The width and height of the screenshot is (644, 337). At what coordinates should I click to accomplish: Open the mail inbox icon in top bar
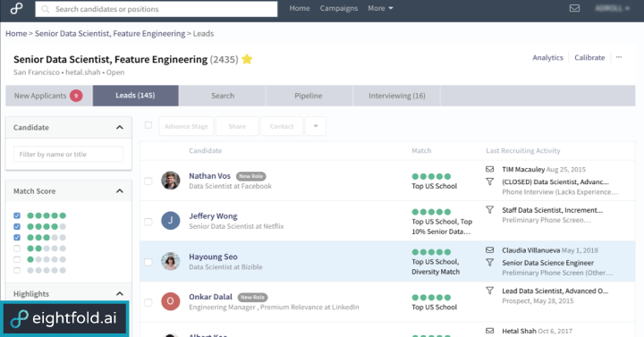574,8
